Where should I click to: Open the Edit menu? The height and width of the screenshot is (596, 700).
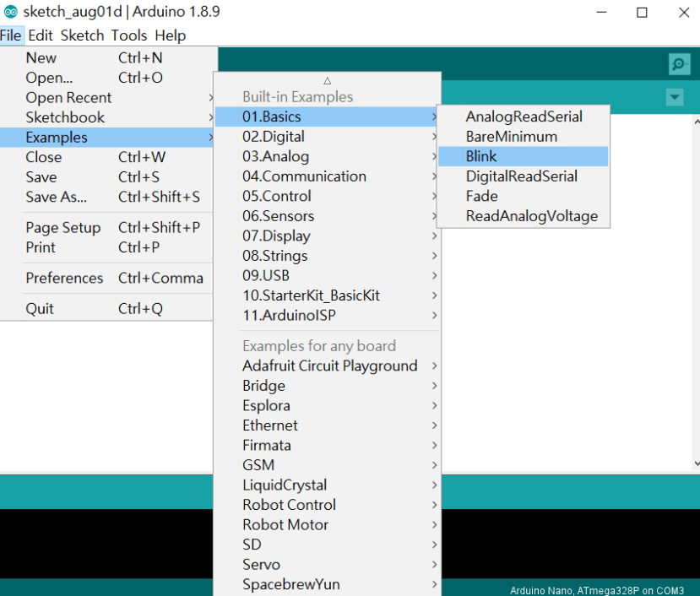pyautogui.click(x=41, y=35)
